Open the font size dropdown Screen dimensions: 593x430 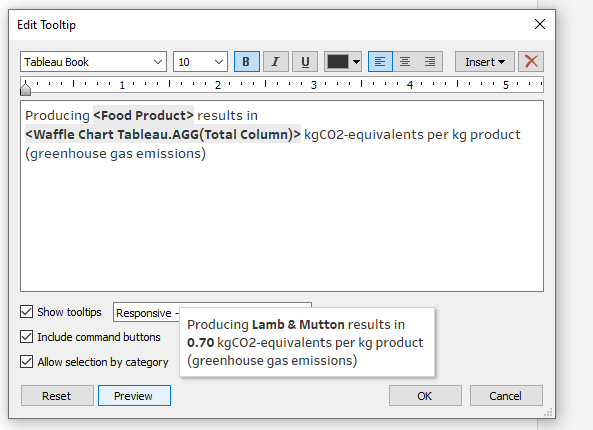[x=200, y=62]
